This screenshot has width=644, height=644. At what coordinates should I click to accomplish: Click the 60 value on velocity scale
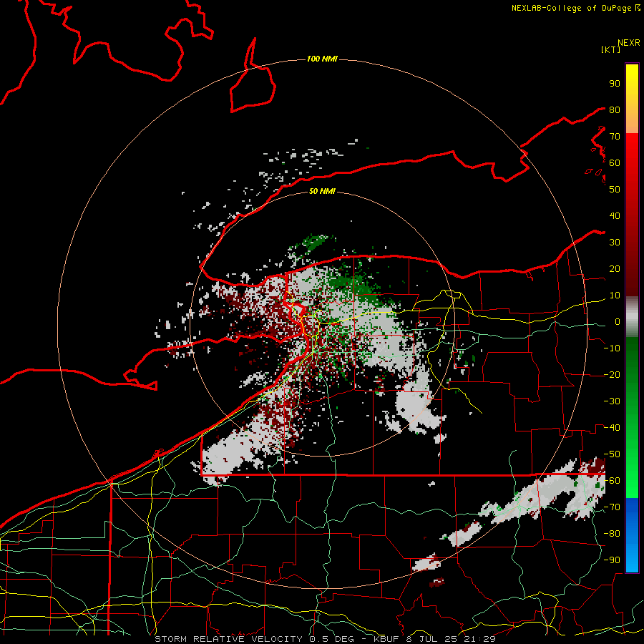615,162
